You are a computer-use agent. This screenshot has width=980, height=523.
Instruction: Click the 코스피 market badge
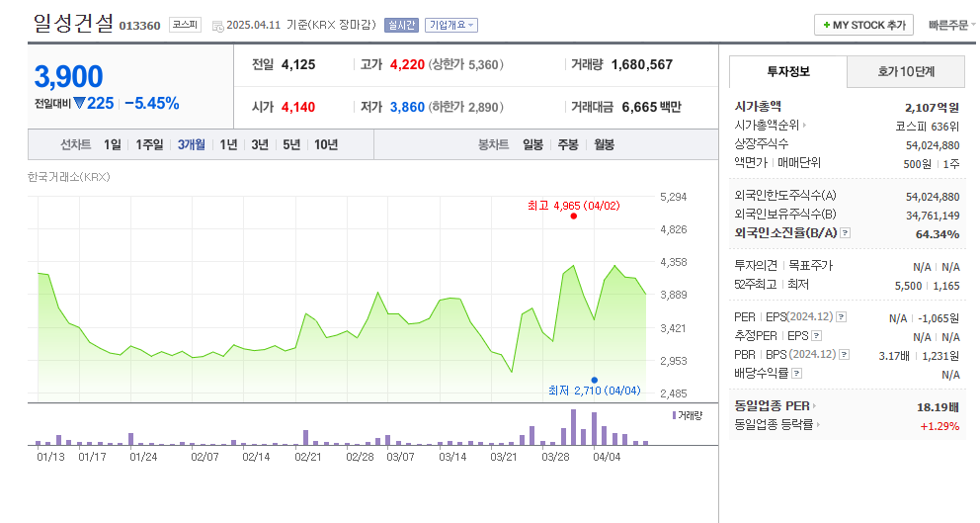point(185,25)
